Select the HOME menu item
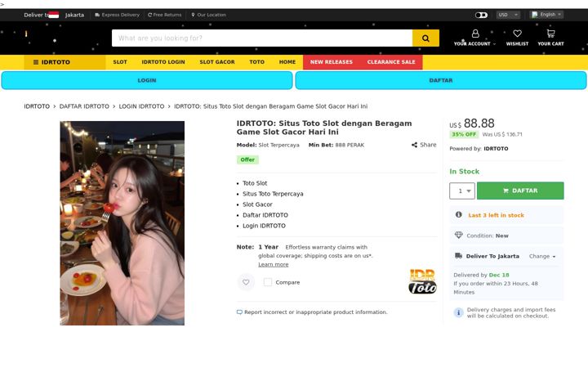The height and width of the screenshot is (368, 588). [287, 62]
